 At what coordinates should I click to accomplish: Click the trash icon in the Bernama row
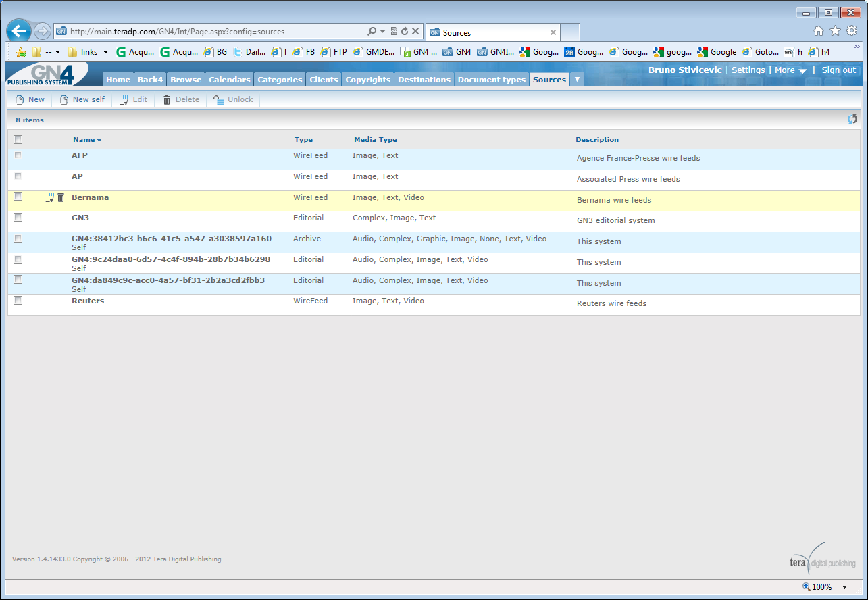(61, 197)
